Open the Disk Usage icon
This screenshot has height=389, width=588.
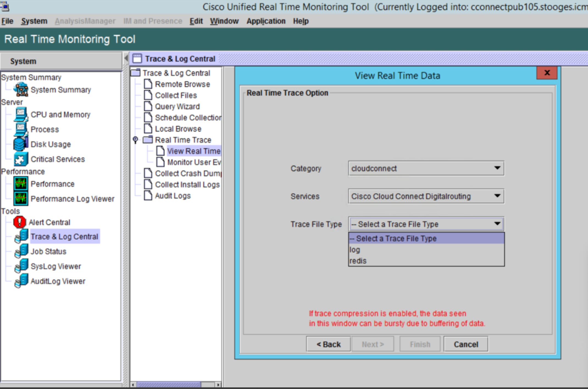(21, 144)
